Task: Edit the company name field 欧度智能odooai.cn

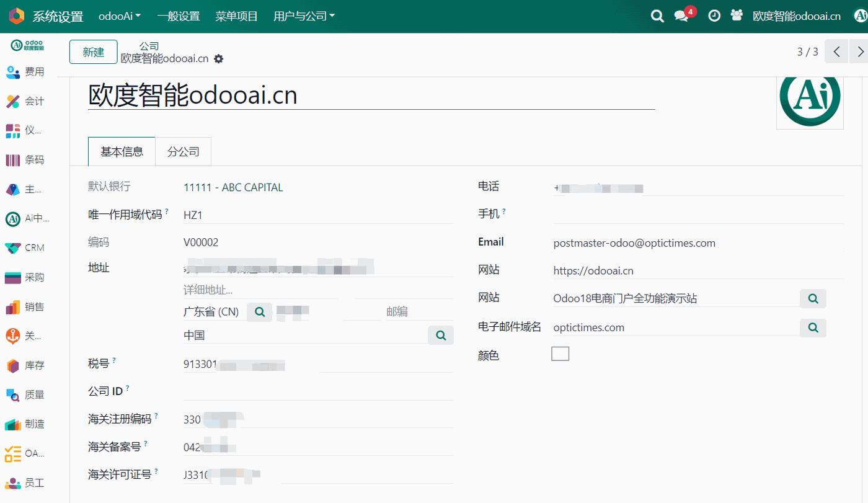Action: click(371, 94)
